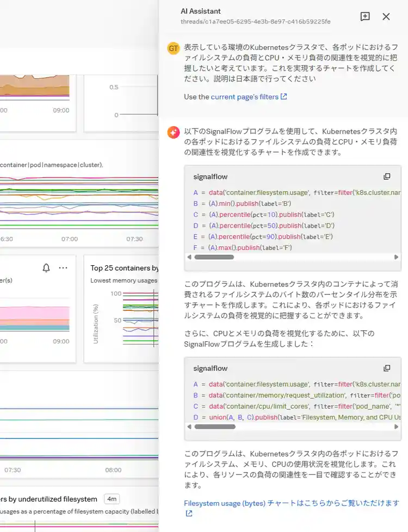Open the three-dot chart actions menu

tap(63, 268)
